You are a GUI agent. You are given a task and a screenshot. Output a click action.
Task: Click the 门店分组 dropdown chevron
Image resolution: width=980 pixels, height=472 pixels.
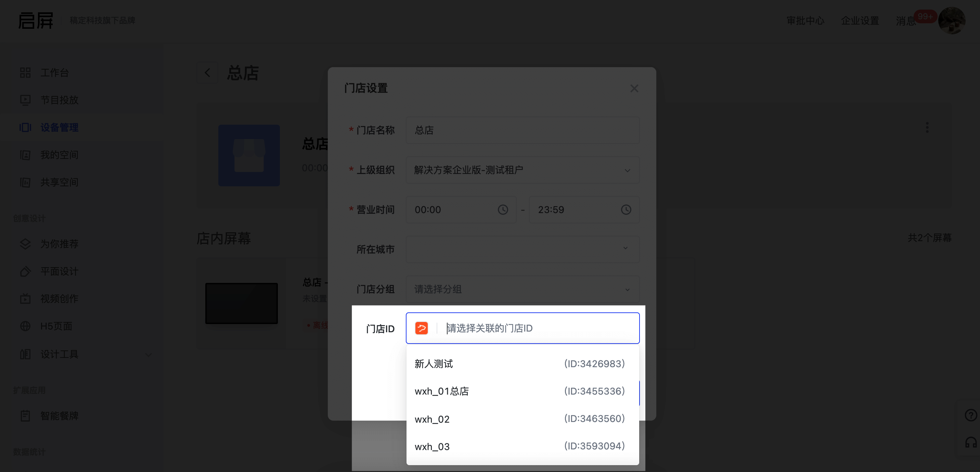(627, 289)
